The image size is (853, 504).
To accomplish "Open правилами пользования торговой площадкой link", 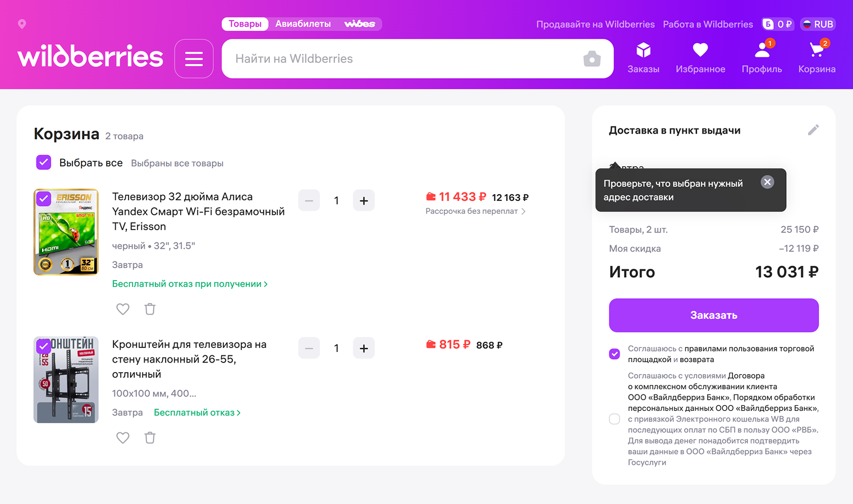I will pyautogui.click(x=721, y=354).
